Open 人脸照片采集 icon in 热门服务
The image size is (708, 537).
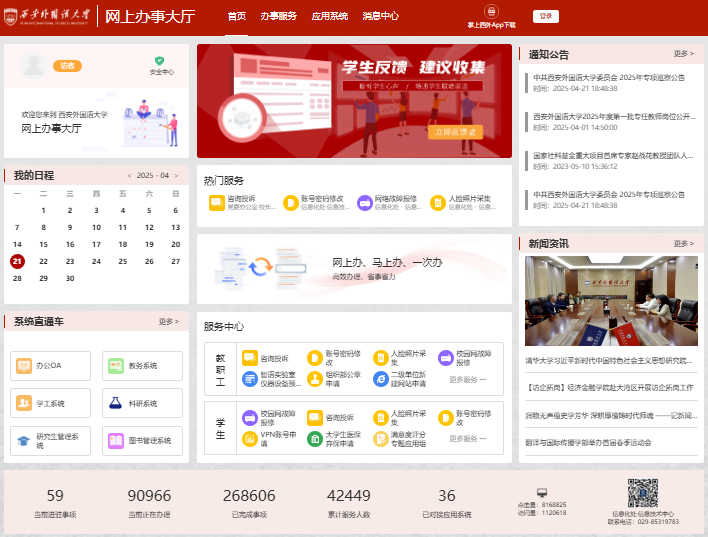(438, 203)
